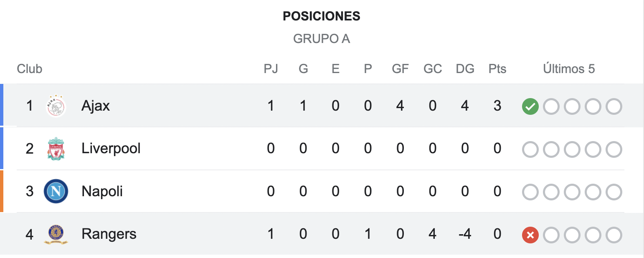644x258 pixels.
Task: Open the Liverpool team name link
Action: pos(111,149)
